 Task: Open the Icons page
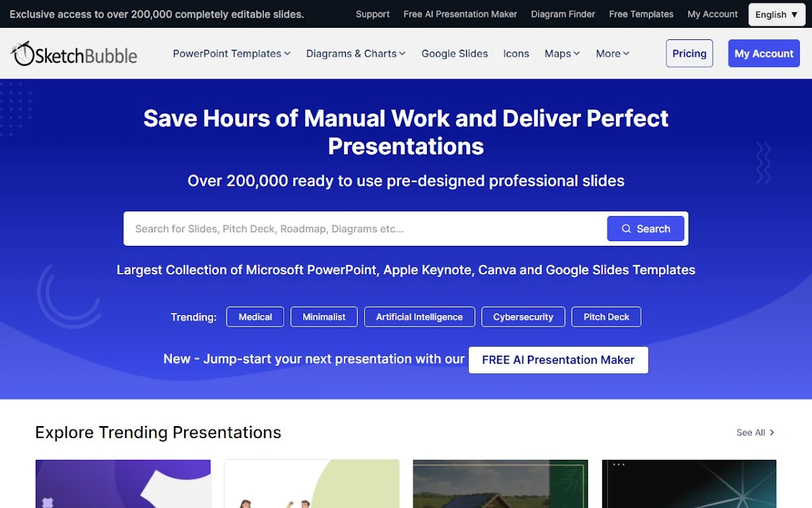tap(516, 54)
